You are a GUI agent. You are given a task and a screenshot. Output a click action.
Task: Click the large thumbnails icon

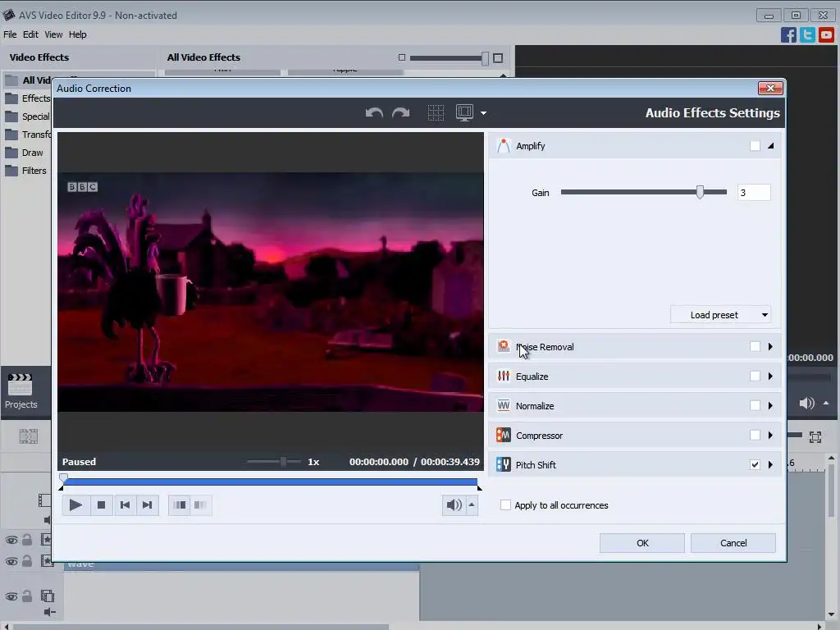(x=498, y=58)
